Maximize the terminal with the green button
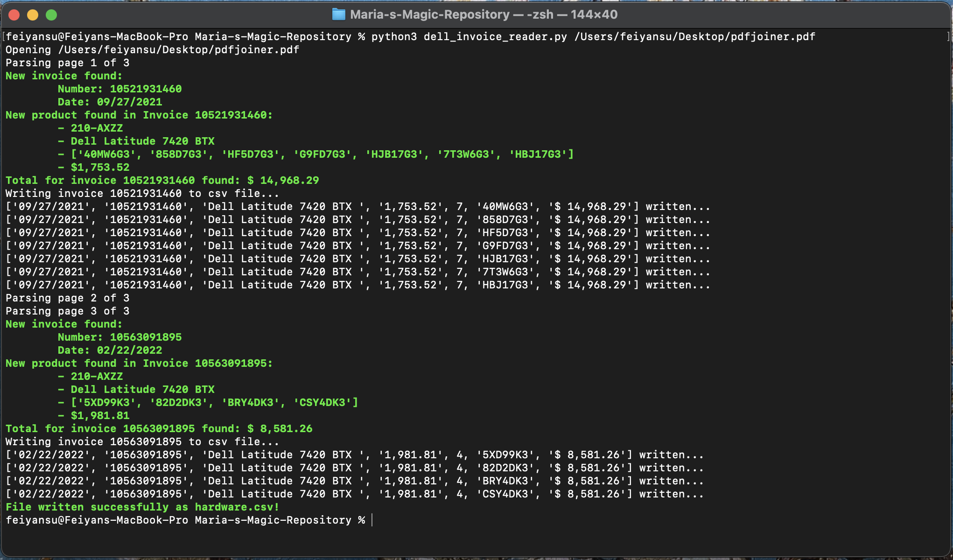Viewport: 953px width, 560px height. 51,15
